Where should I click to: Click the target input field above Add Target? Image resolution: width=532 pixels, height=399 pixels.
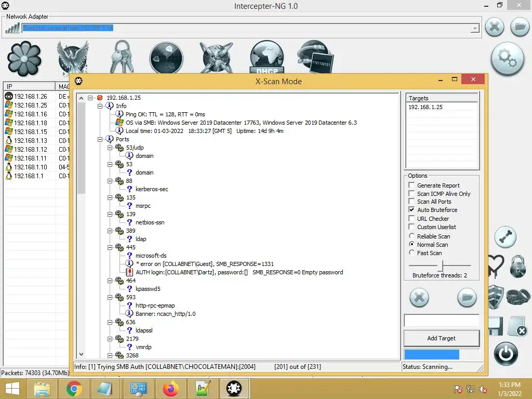click(x=442, y=321)
